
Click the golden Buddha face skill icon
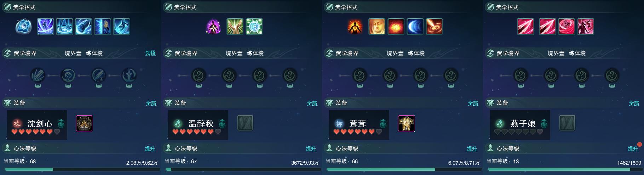pos(377,27)
